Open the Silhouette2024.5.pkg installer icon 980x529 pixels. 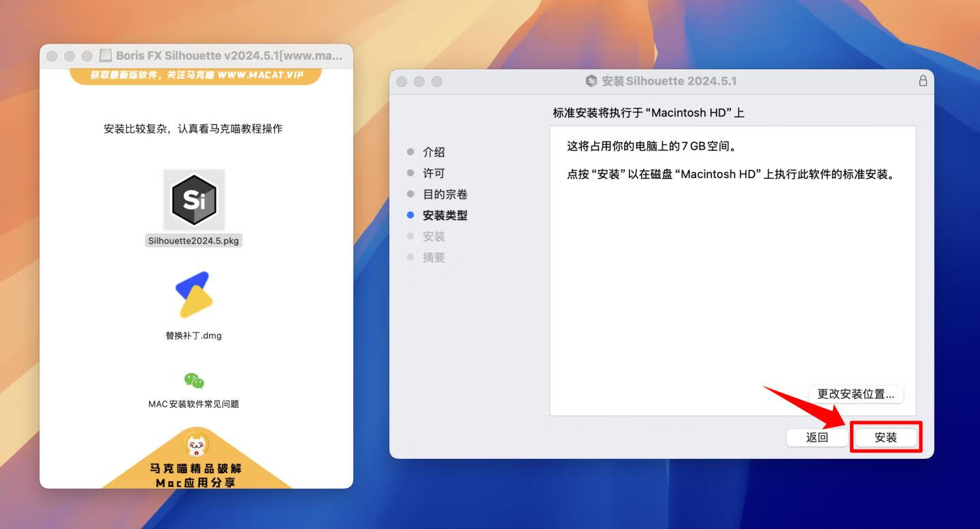[194, 200]
